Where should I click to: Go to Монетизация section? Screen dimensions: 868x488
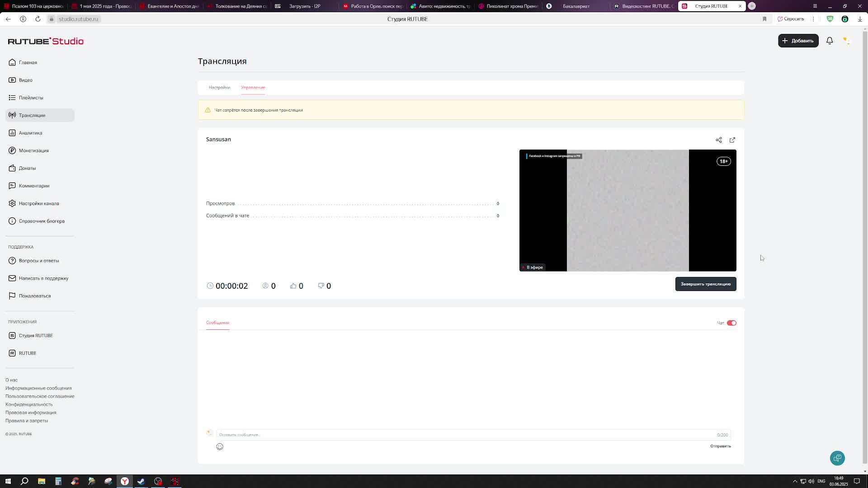(33, 150)
